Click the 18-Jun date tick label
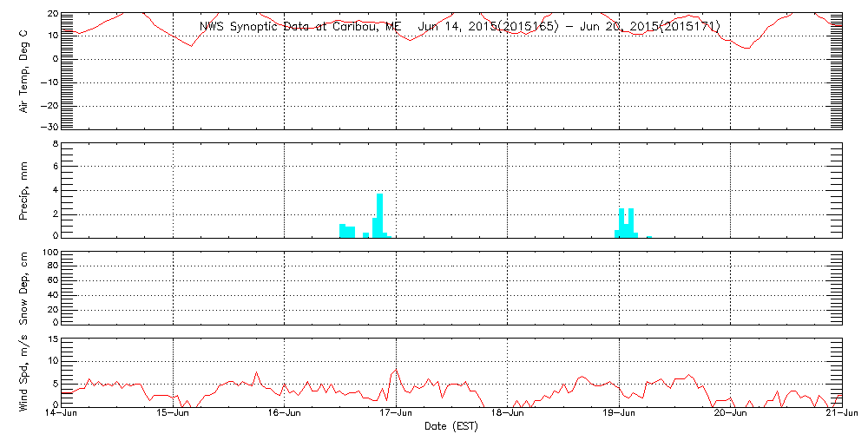Image resolution: width=868 pixels, height=434 pixels. coord(508,415)
